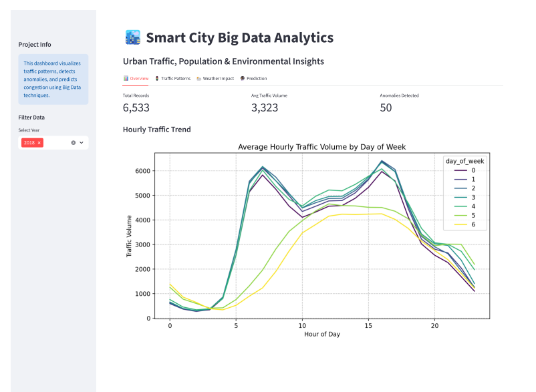
Task: Open the Prediction tab
Action: [257, 78]
